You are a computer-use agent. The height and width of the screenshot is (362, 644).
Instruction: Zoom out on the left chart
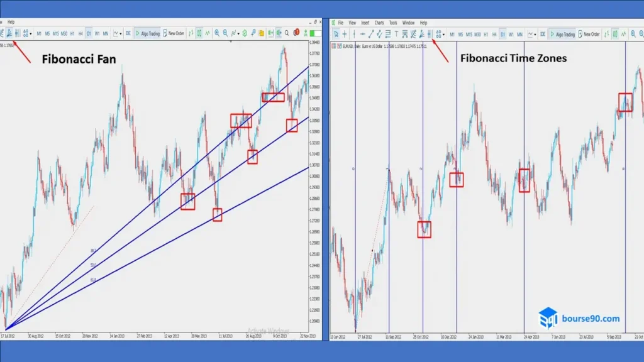[225, 33]
